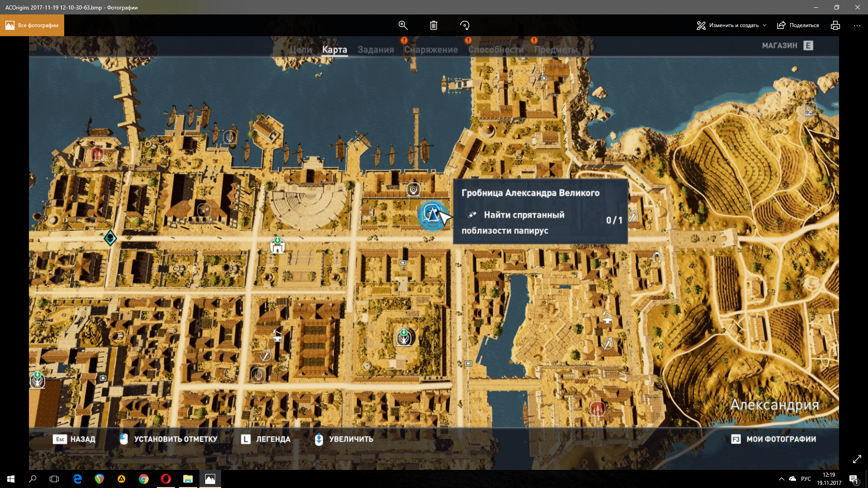Viewport: 868px width, 488px height.
Task: Click the УВЕЛИЧИТЬ zoom option
Action: click(x=344, y=439)
